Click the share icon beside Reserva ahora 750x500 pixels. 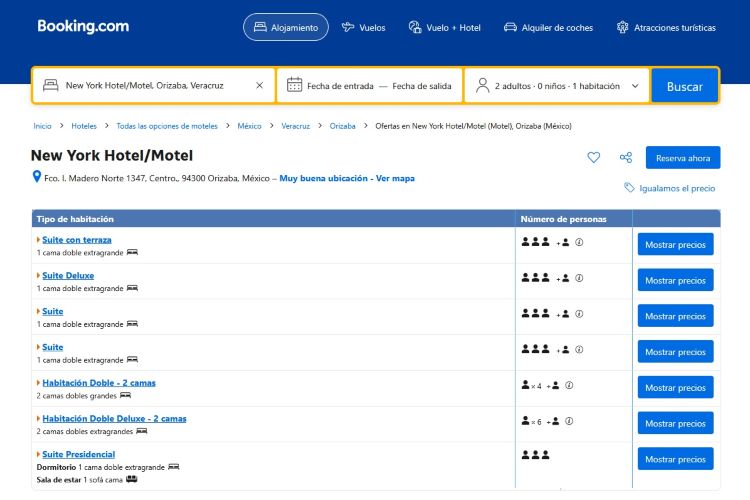tap(626, 158)
